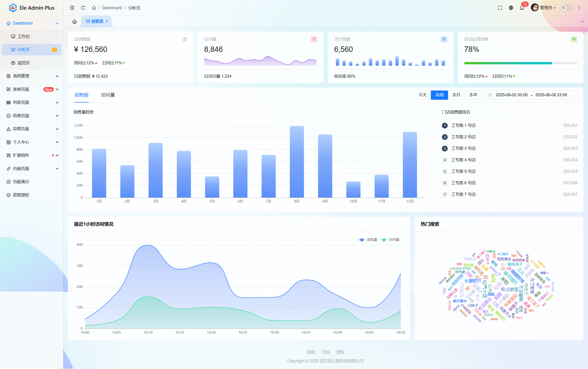Click the home tab icon
The width and height of the screenshot is (588, 369).
(74, 21)
